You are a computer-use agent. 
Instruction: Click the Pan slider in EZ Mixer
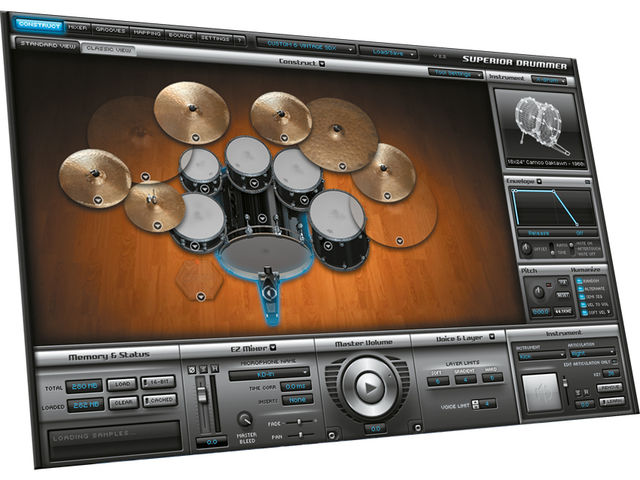click(x=301, y=436)
